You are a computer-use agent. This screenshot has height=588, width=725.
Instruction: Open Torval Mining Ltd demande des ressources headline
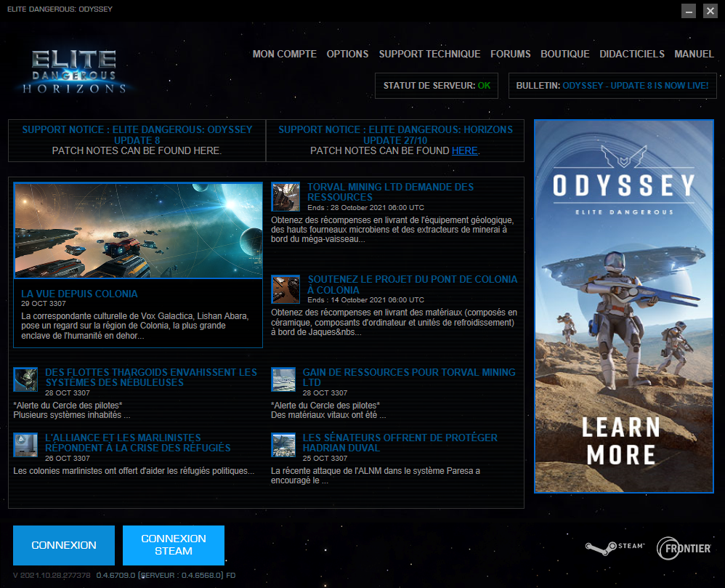pos(390,192)
